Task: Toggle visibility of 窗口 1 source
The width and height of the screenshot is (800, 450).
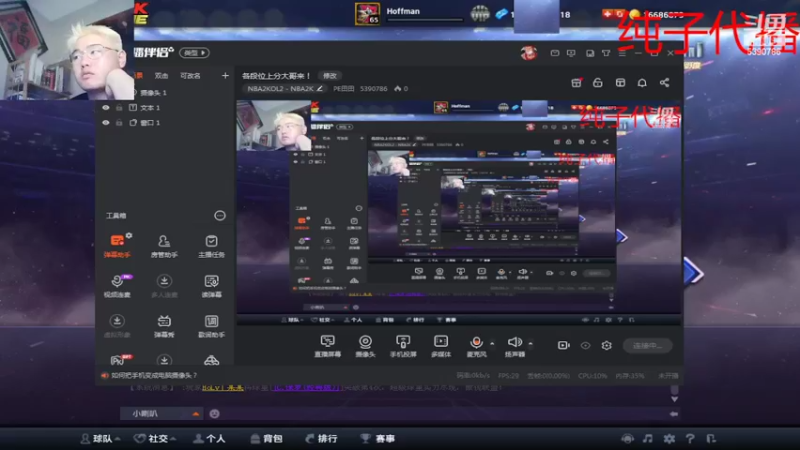Action: click(106, 122)
